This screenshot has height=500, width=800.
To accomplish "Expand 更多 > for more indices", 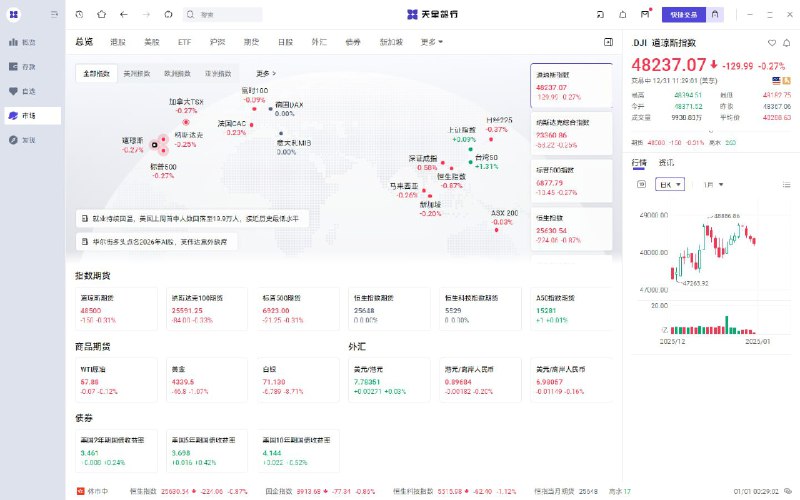I will (x=266, y=73).
